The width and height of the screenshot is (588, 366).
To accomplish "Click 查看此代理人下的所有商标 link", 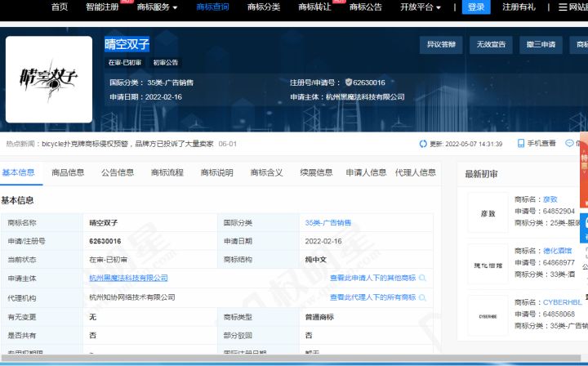I will [x=372, y=297].
